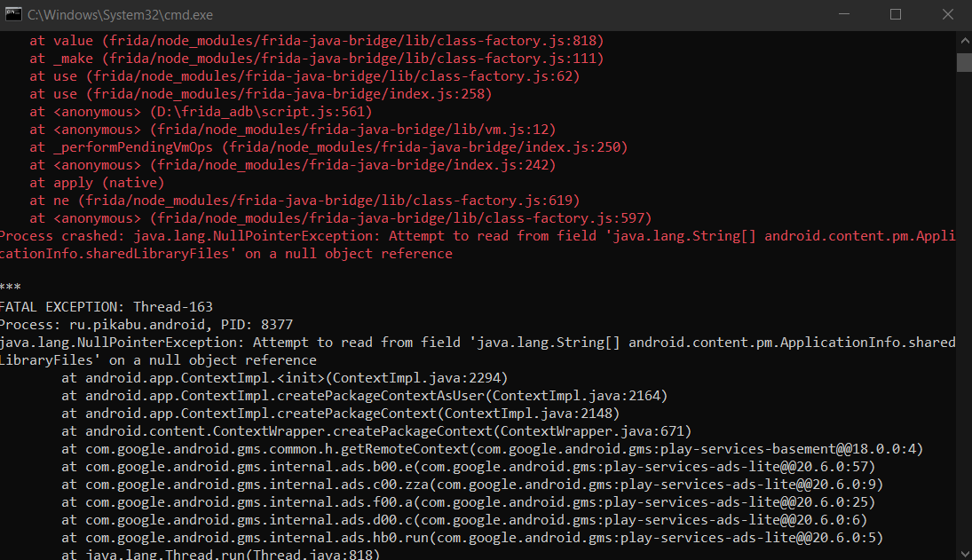Maximize the command prompt window
This screenshot has height=560, width=972.
(896, 14)
